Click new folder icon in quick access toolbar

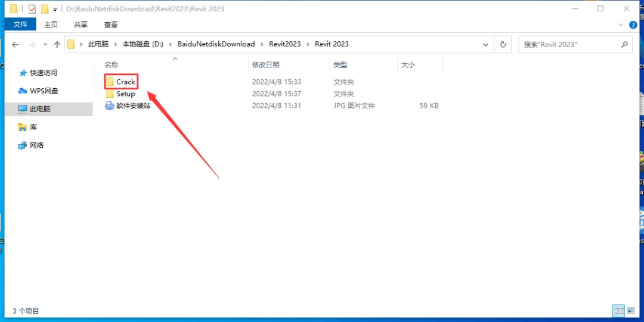45,8
